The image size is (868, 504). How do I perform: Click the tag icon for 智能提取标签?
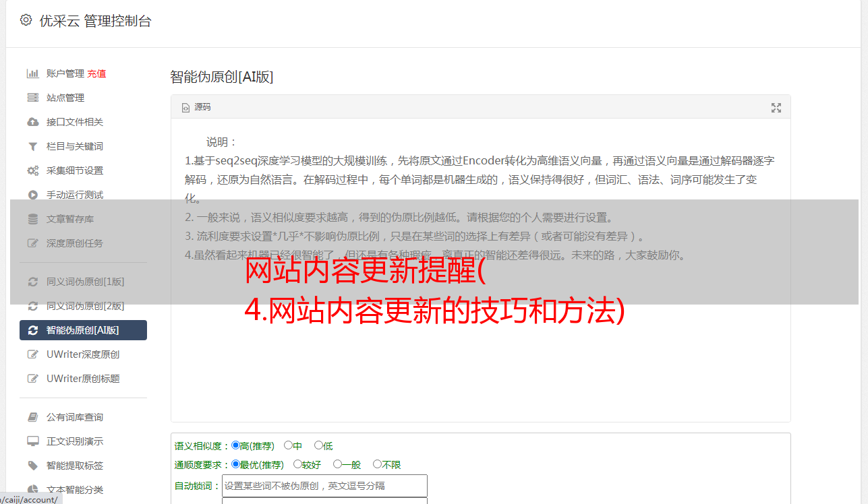click(32, 466)
